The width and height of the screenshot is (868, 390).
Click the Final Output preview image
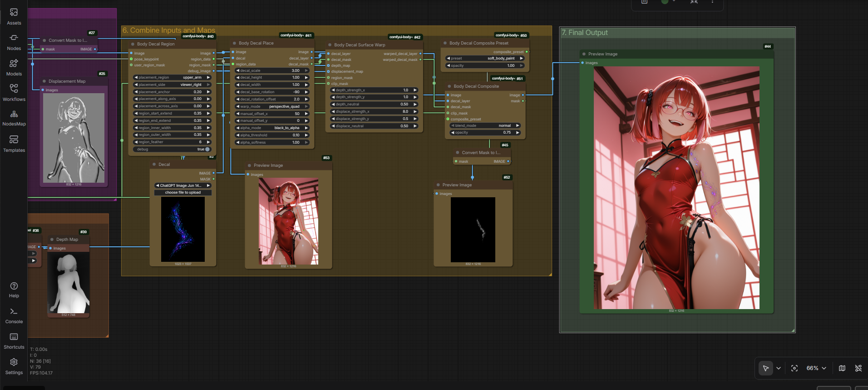tap(676, 188)
